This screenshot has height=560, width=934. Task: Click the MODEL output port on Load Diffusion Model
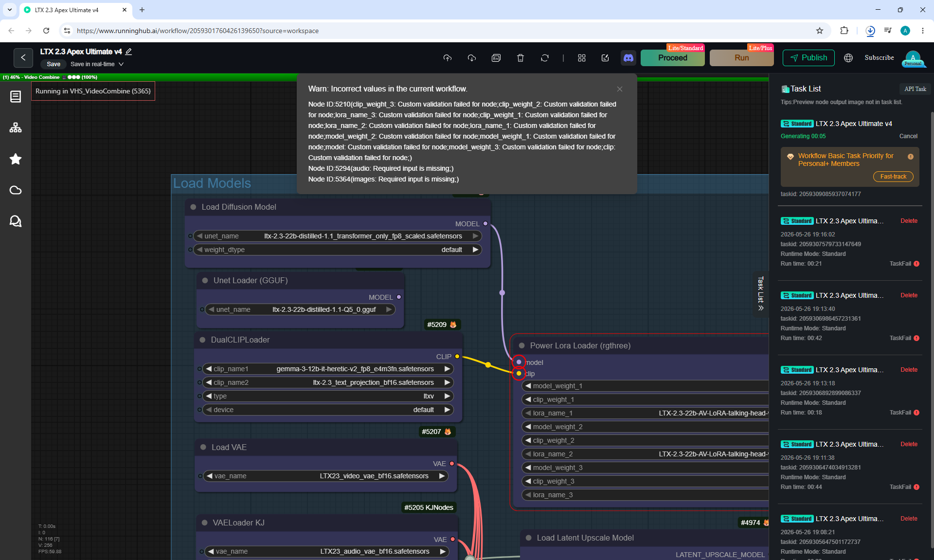coord(485,224)
